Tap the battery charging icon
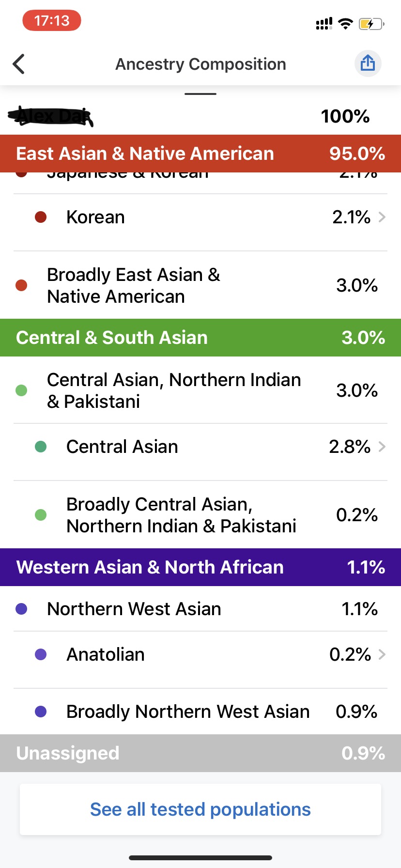The width and height of the screenshot is (401, 868). (371, 23)
